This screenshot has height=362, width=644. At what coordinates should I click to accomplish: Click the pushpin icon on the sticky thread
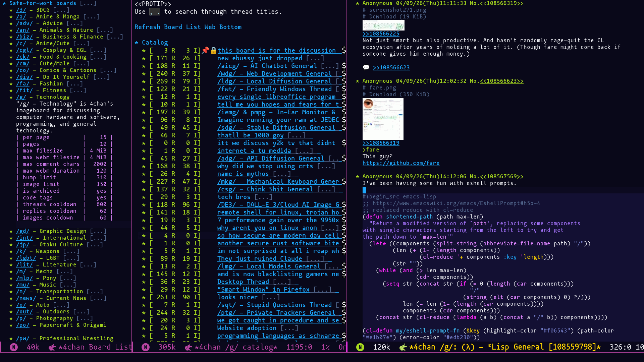205,51
